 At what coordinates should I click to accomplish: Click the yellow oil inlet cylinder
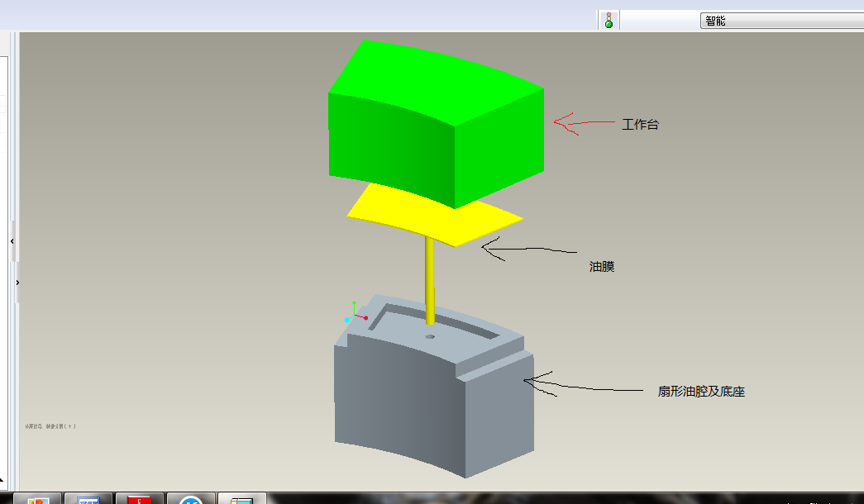[429, 277]
